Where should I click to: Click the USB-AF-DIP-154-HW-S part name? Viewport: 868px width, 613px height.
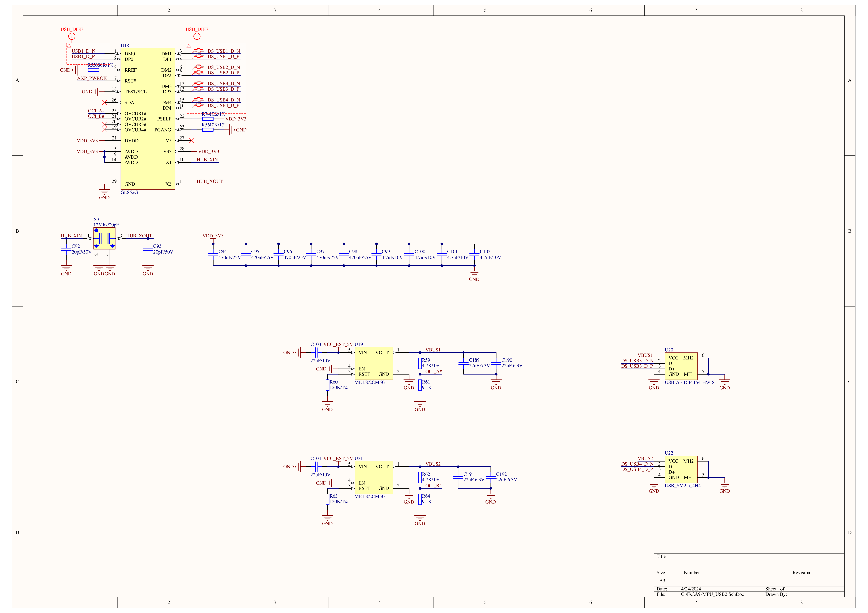690,382
